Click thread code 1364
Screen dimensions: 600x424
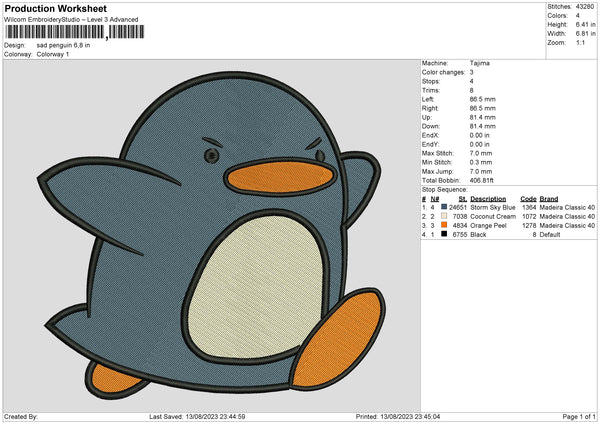pos(529,207)
